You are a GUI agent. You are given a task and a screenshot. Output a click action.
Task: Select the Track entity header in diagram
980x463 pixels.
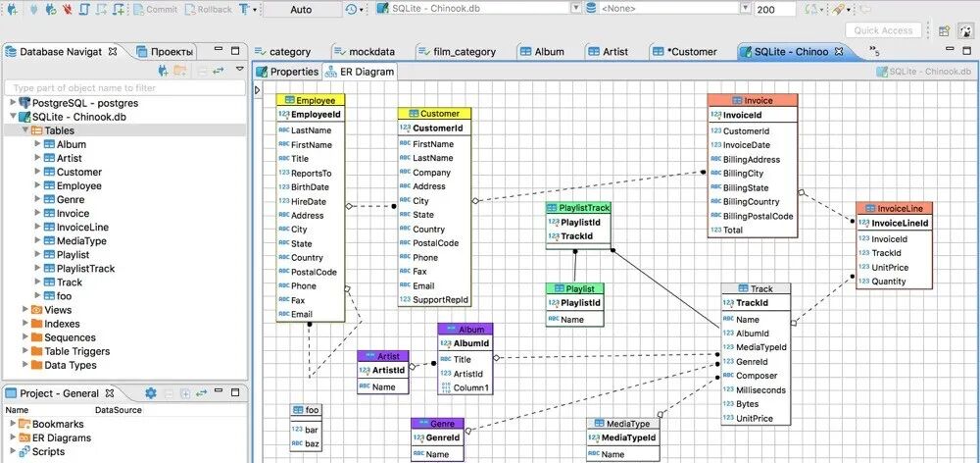[x=756, y=289]
